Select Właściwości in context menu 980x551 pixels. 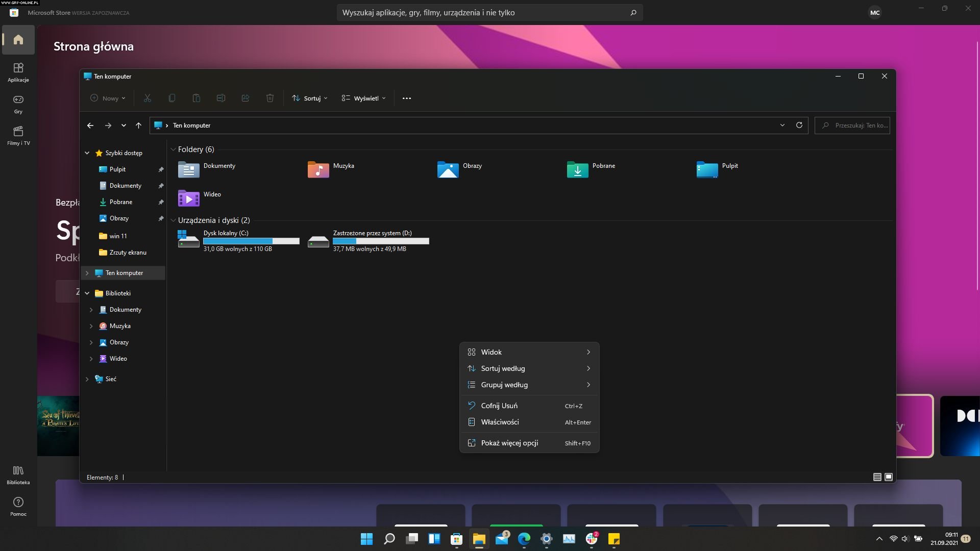coord(500,422)
